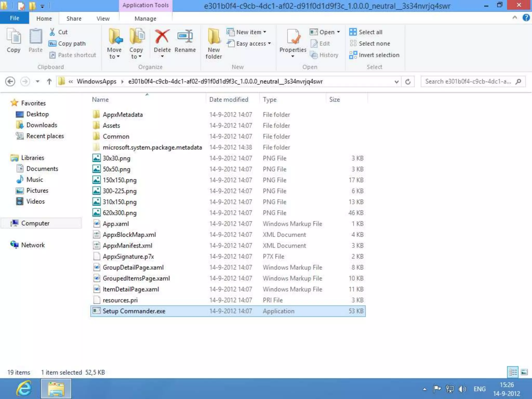Click Select none in the ribbon
Screen dimensions: 532x399
coord(370,43)
